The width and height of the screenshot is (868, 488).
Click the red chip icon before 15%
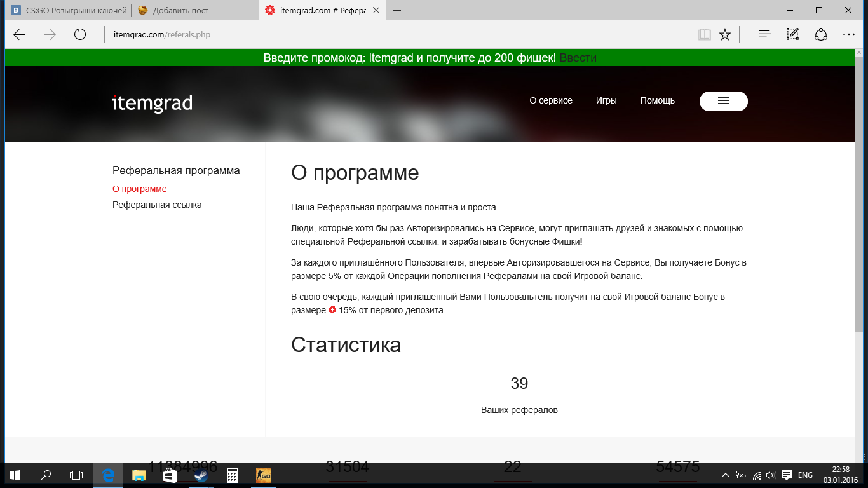pos(332,310)
